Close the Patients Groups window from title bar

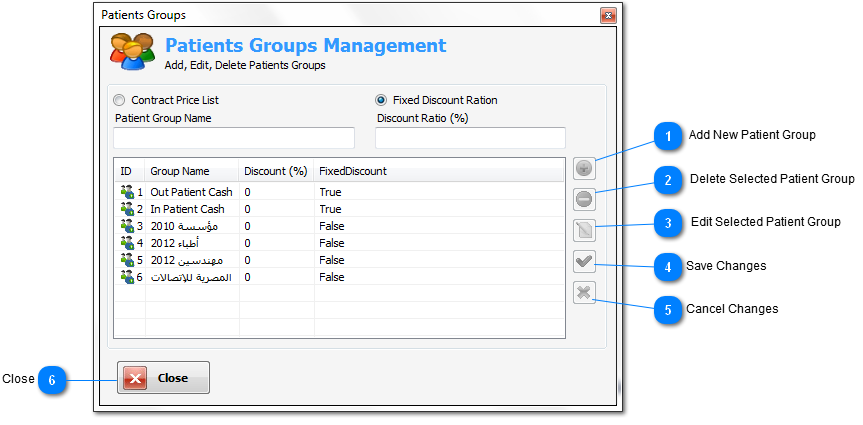607,16
